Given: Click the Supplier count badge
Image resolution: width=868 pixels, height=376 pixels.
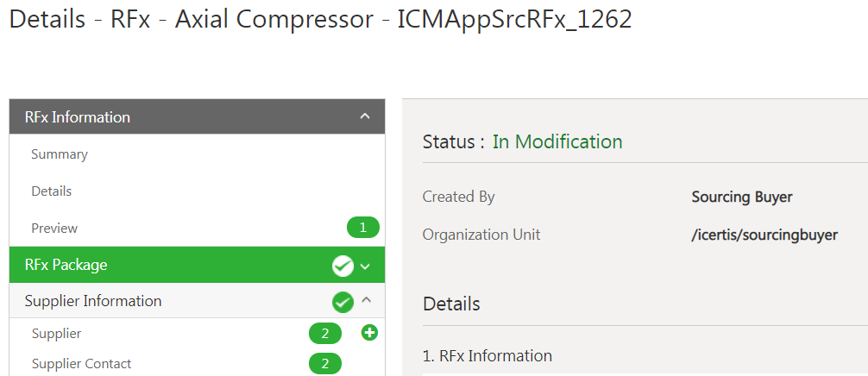Looking at the screenshot, I should (325, 334).
